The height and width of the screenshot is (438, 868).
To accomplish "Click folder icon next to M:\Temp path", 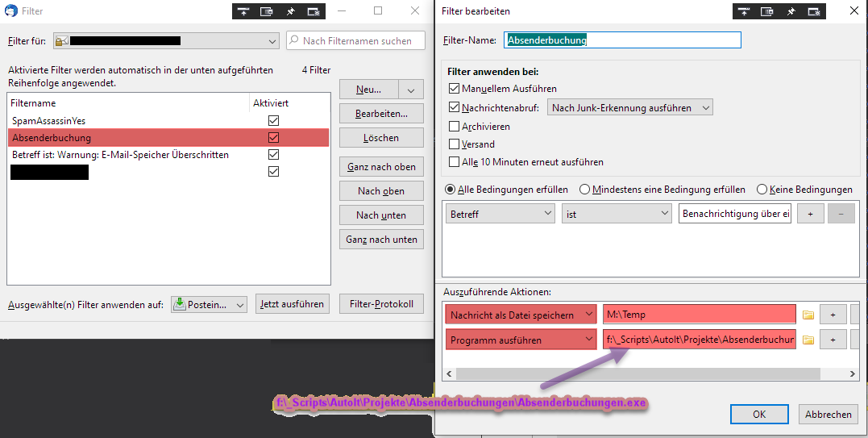I will point(808,315).
